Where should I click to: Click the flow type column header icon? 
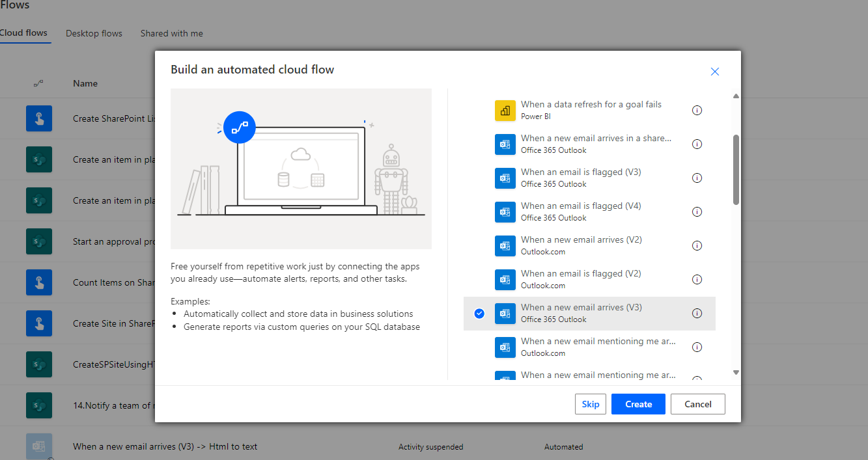point(38,83)
